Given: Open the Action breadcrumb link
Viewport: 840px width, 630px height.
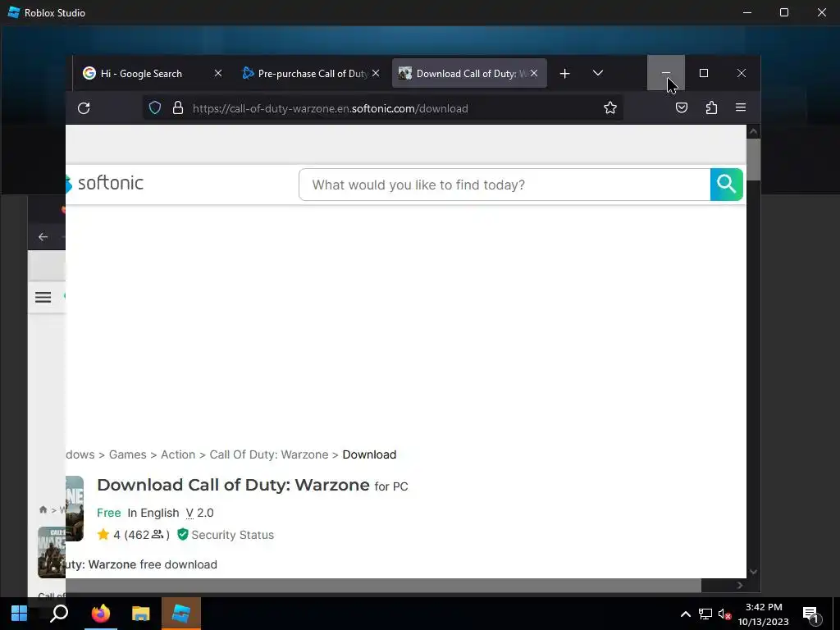Looking at the screenshot, I should pos(178,454).
